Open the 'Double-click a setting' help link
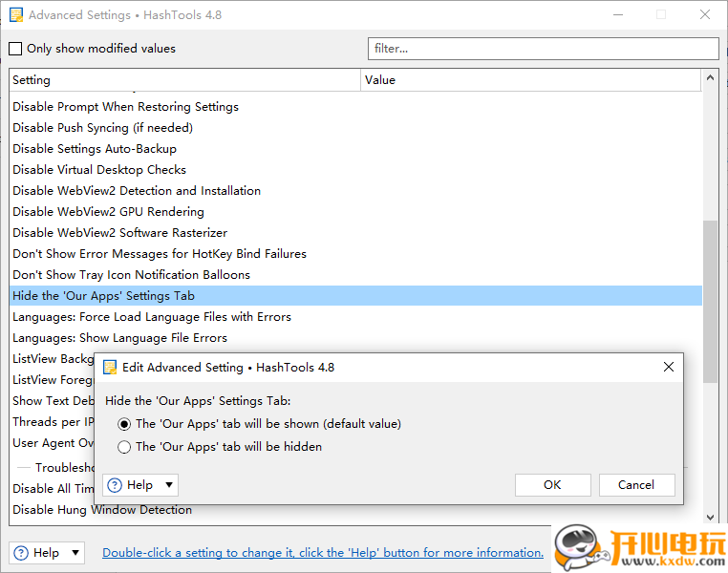728x573 pixels. coord(323,553)
